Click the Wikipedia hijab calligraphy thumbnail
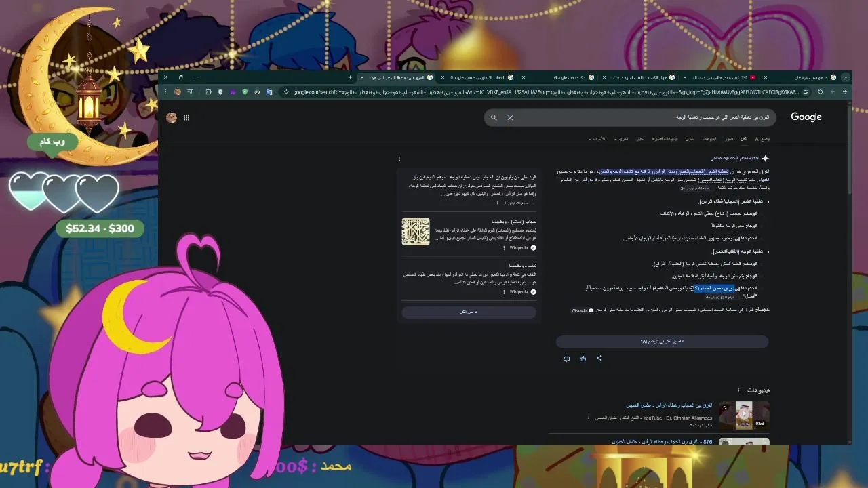The width and height of the screenshot is (868, 488). pos(416,232)
